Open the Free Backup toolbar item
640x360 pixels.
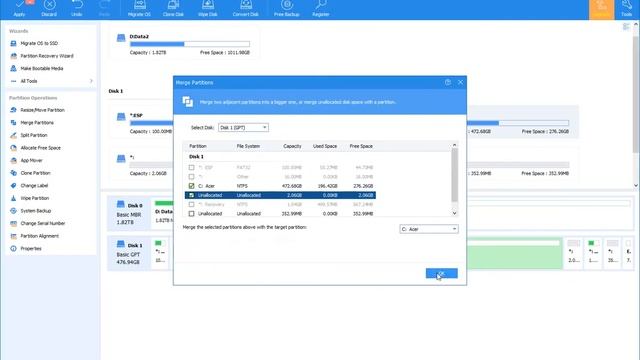[287, 9]
